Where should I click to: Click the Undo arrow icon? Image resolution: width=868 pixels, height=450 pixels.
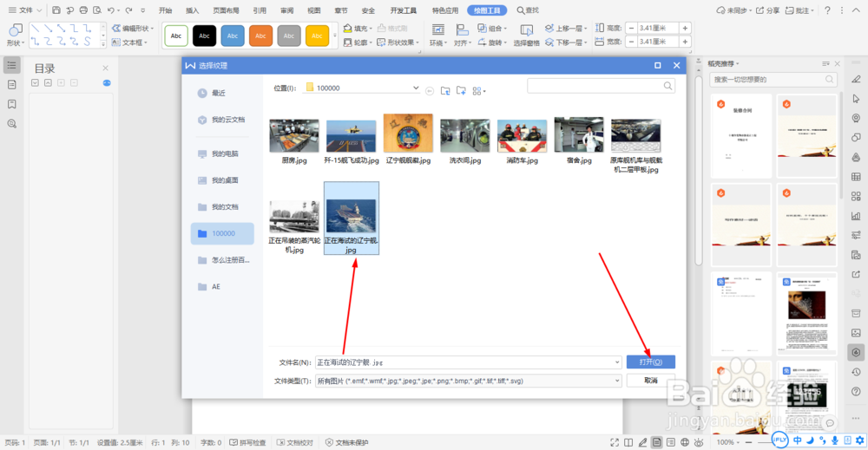pyautogui.click(x=111, y=10)
